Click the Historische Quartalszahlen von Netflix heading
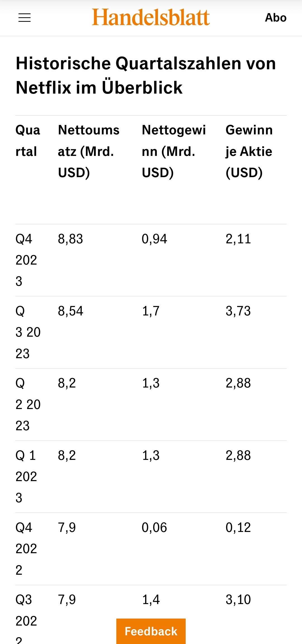 click(x=146, y=75)
